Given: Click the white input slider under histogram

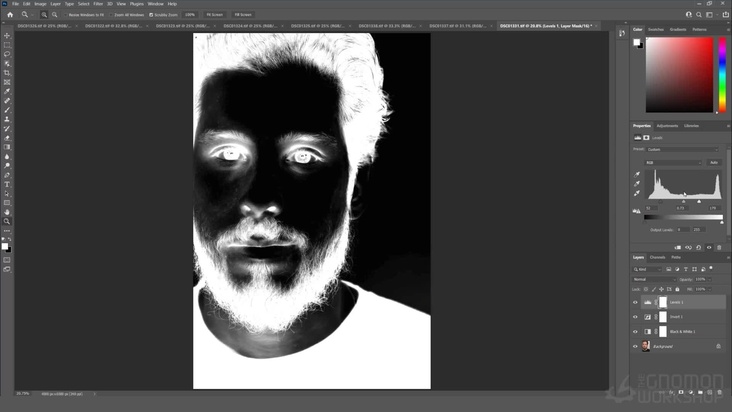Looking at the screenshot, I should click(699, 202).
